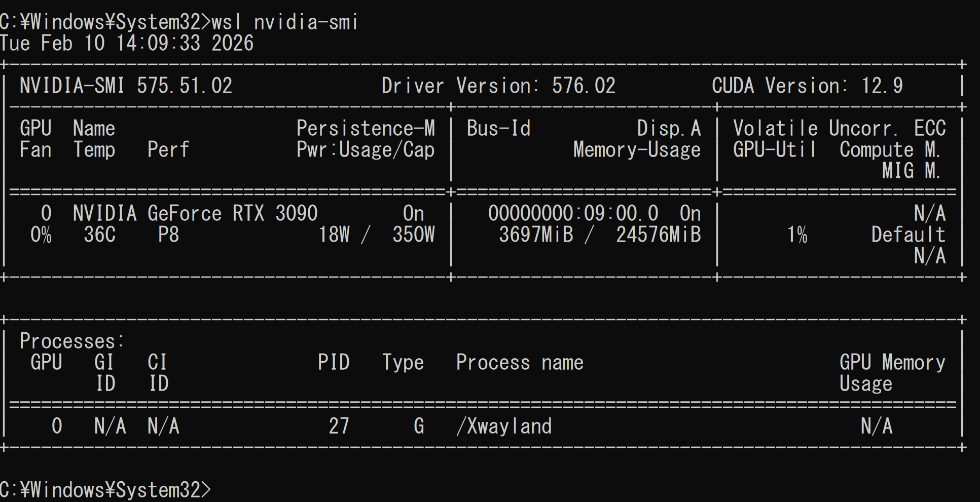Image resolution: width=980 pixels, height=502 pixels.
Task: Click the Persistence-M column header
Action: [365, 129]
